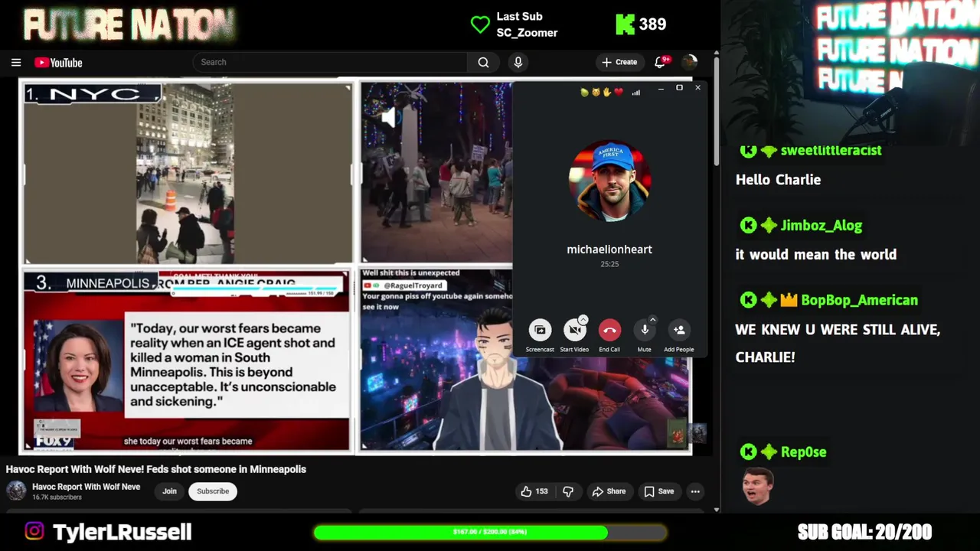
Task: Start voice search with microphone icon
Action: [x=518, y=62]
